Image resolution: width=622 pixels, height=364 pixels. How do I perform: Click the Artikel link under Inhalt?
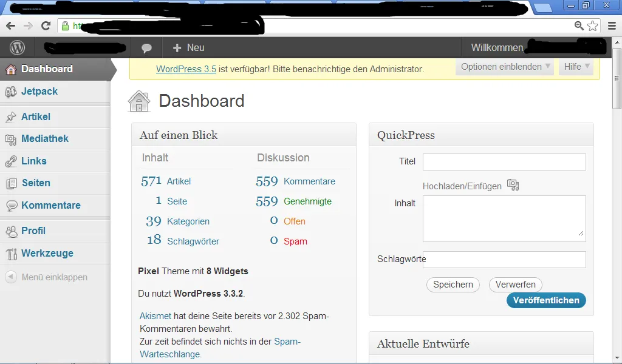(x=179, y=181)
